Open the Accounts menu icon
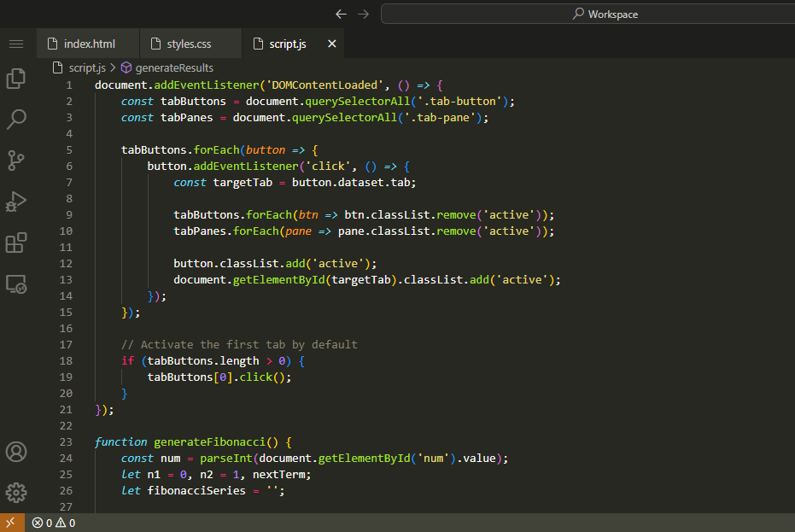The width and height of the screenshot is (795, 532). (16, 452)
